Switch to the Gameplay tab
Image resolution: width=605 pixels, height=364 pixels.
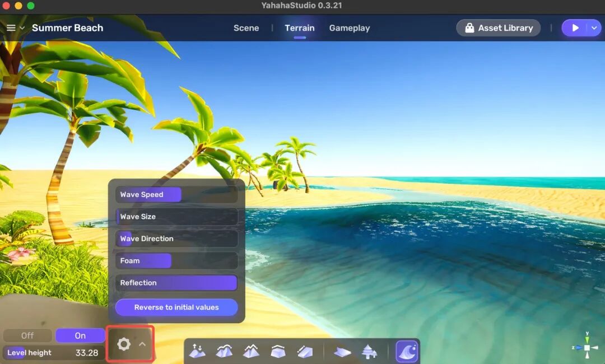(350, 28)
